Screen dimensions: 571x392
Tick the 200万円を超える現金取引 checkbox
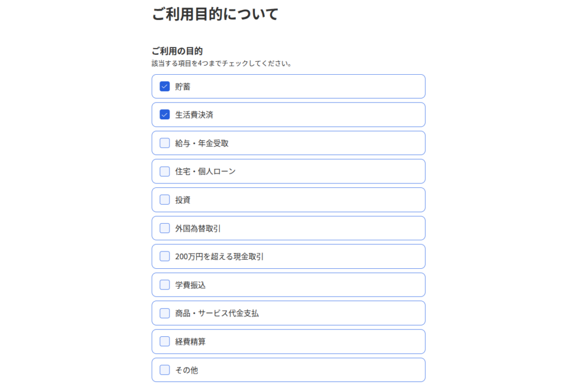164,257
